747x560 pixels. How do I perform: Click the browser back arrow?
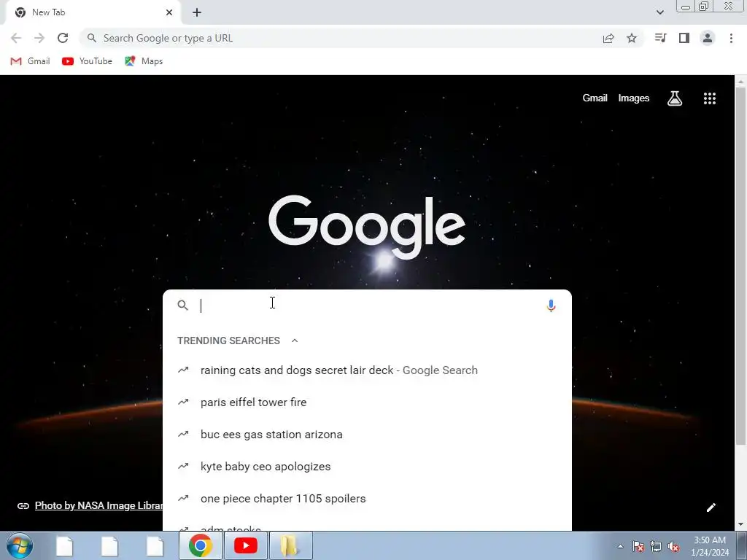pyautogui.click(x=16, y=38)
